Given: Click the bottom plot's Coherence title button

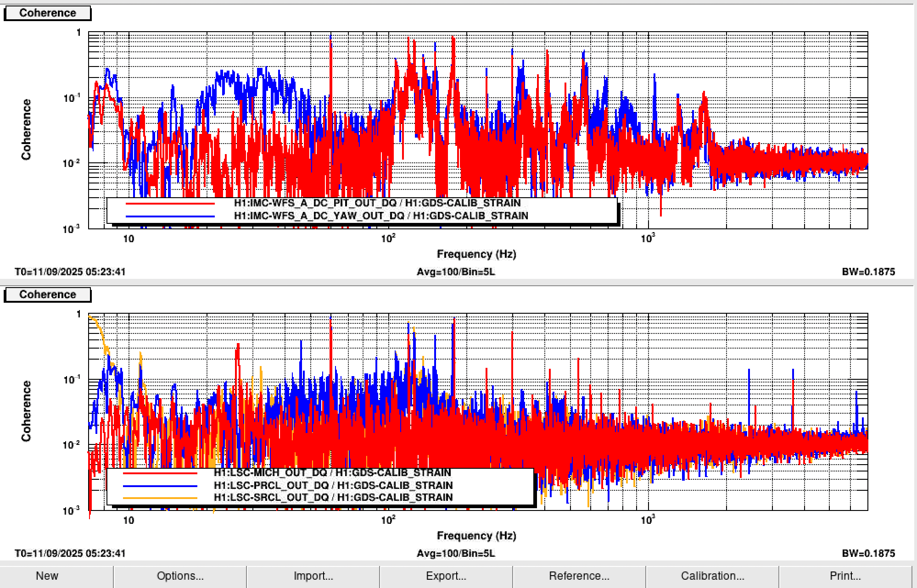Looking at the screenshot, I should click(x=47, y=295).
